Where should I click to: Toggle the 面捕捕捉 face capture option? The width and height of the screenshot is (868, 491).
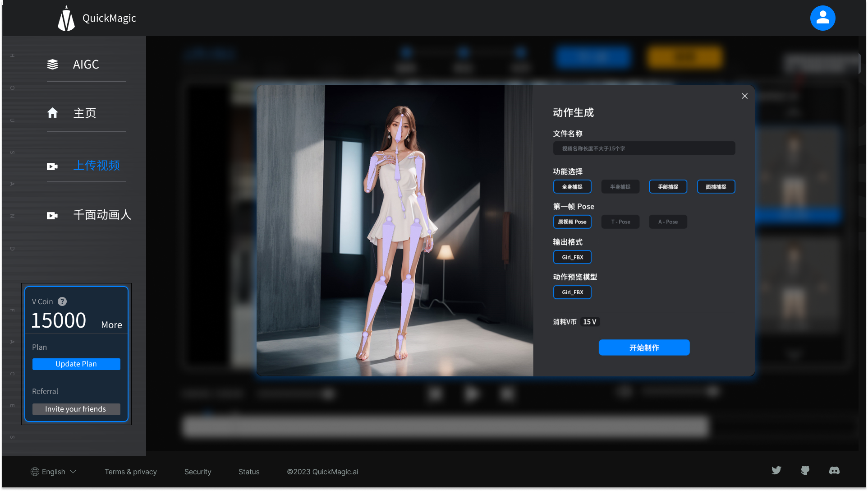coord(716,187)
